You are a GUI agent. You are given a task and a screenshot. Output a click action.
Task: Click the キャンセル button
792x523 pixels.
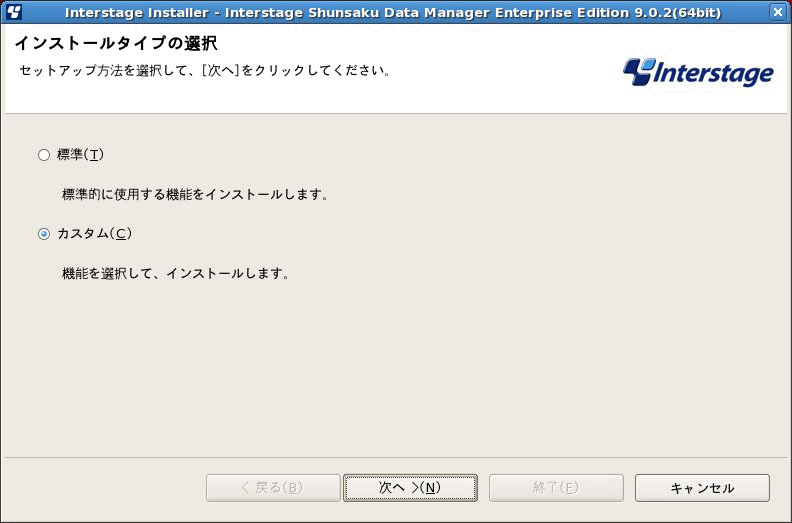[x=702, y=488]
